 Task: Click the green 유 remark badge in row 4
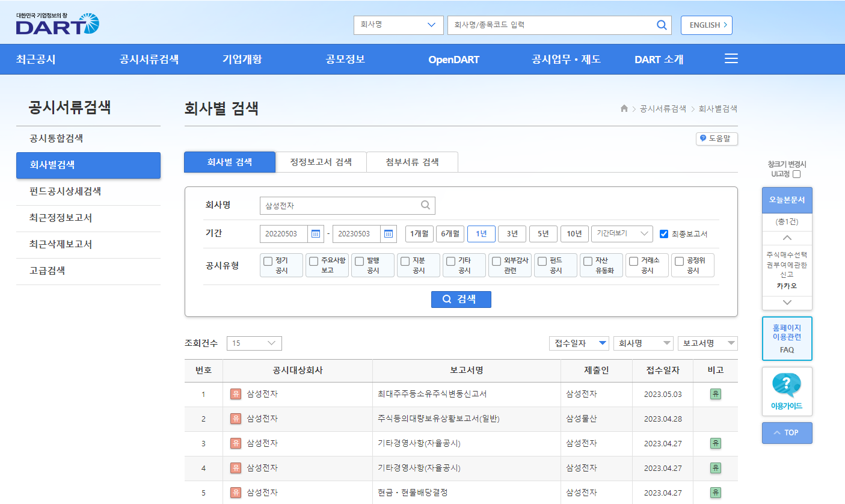click(x=716, y=468)
